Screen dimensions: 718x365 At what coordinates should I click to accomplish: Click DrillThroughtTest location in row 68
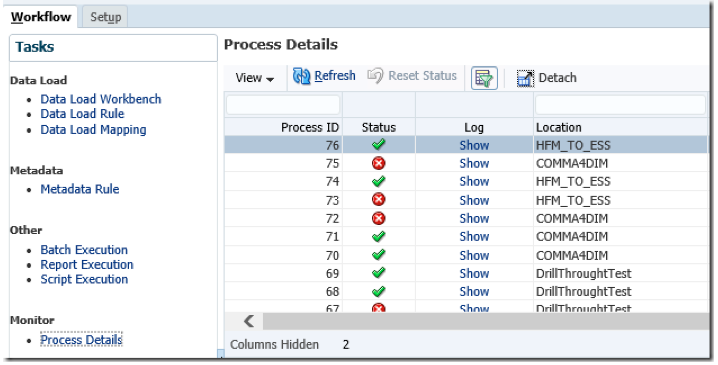[583, 292]
